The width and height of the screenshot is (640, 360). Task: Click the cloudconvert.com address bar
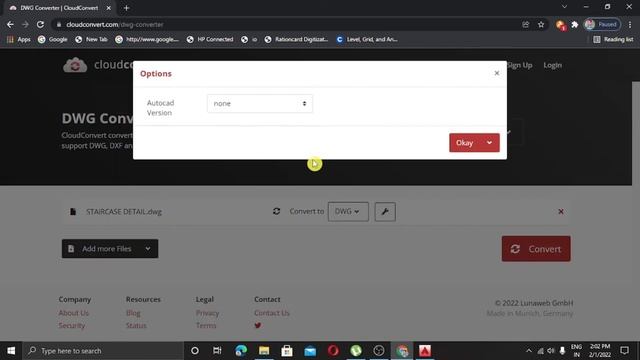pyautogui.click(x=286, y=24)
